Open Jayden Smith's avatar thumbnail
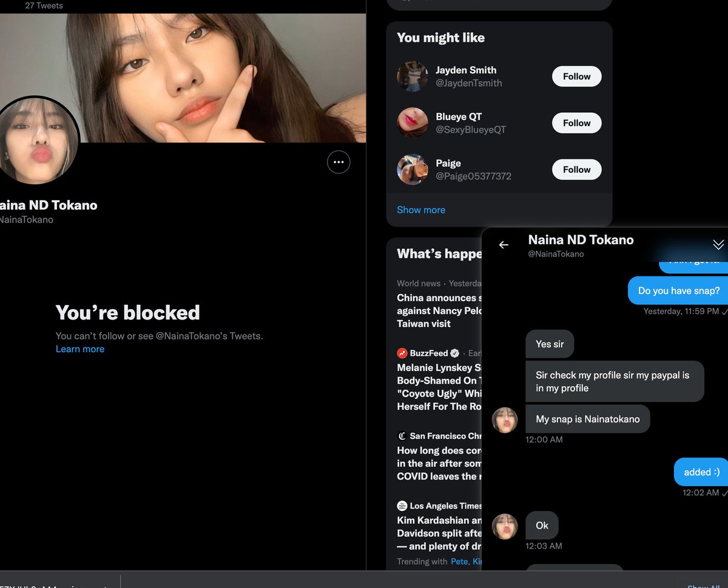This screenshot has height=588, width=728. (413, 76)
